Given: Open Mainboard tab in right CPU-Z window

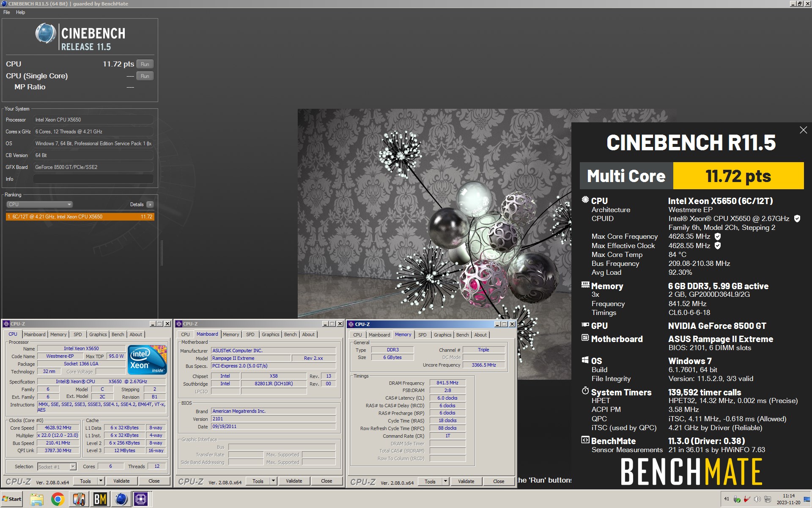Looking at the screenshot, I should tap(379, 335).
